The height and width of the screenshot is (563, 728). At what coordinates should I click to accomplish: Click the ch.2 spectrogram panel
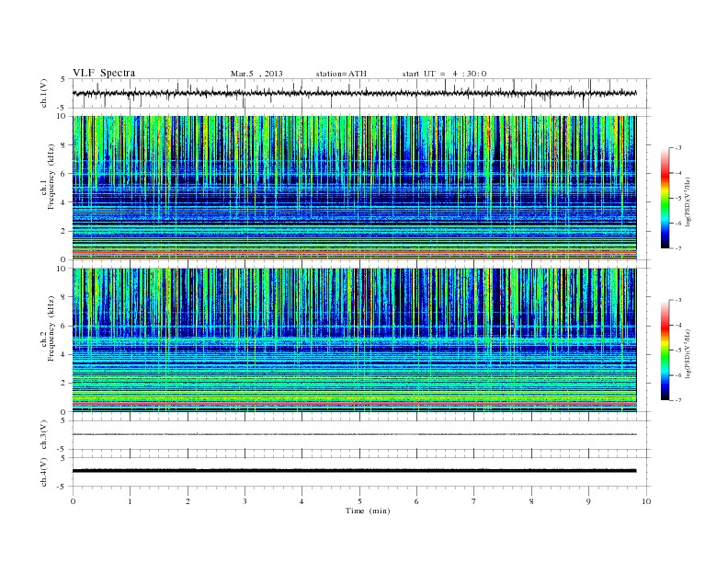click(354, 340)
